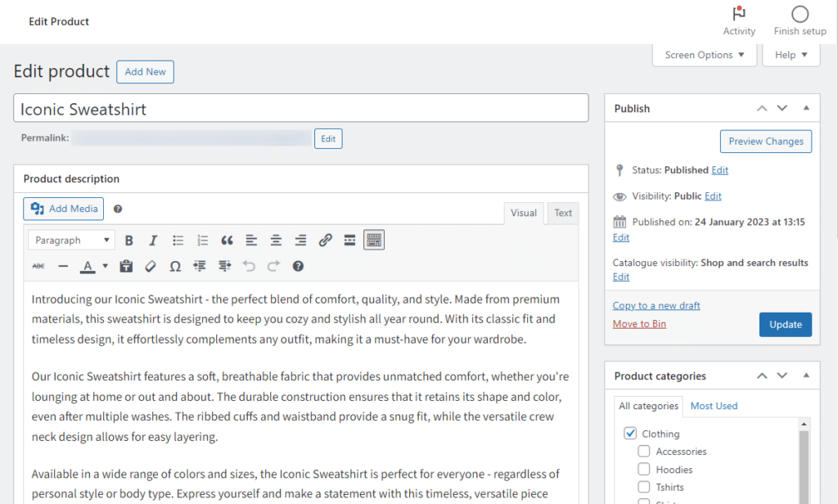Open the Screen Options dropdown
Screen dimensions: 838x504
(x=704, y=54)
